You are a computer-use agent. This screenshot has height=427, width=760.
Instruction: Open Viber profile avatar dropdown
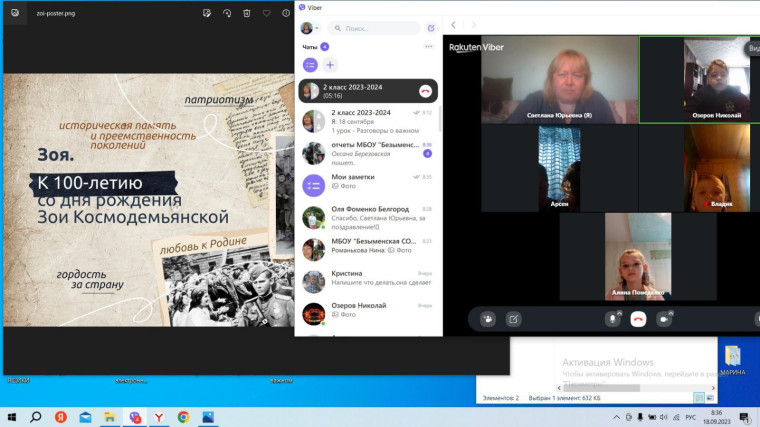[309, 28]
